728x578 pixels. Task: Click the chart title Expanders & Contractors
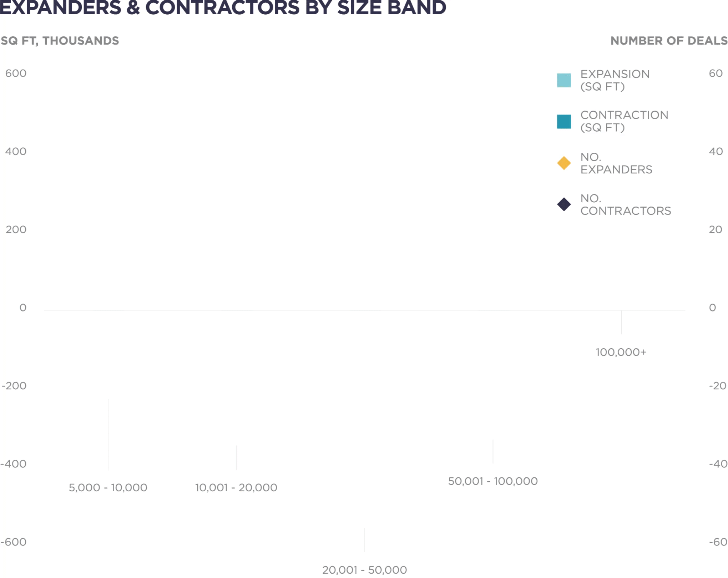pyautogui.click(x=223, y=8)
